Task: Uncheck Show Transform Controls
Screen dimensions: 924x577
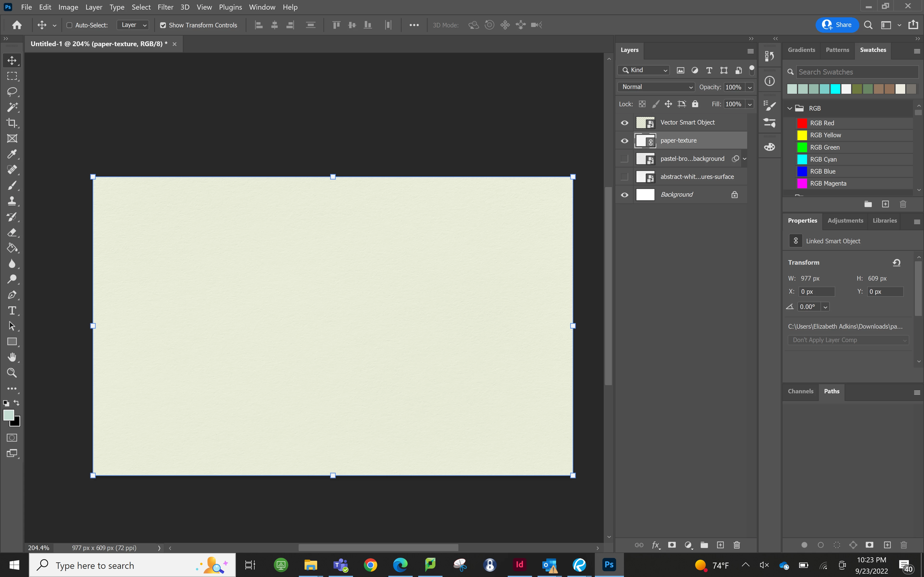Action: click(163, 25)
